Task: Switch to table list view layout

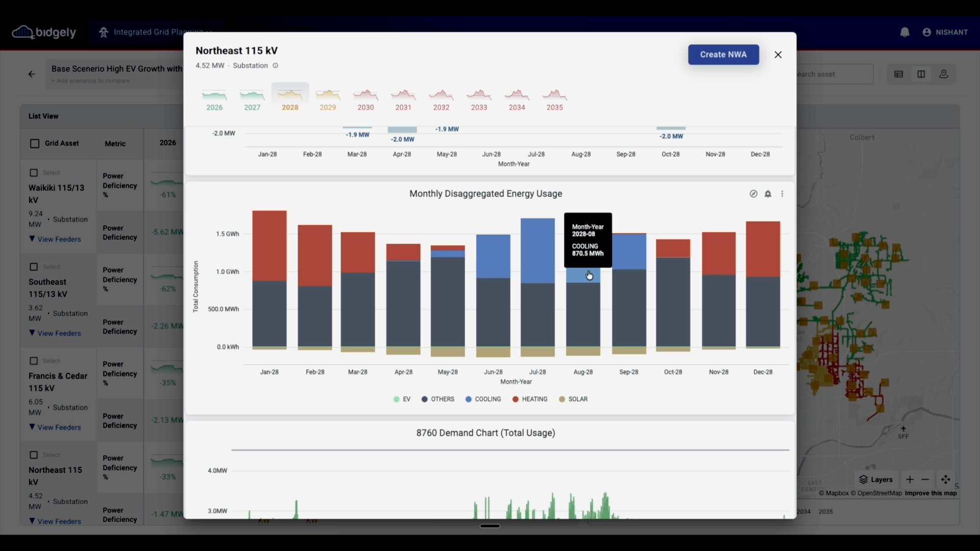Action: pyautogui.click(x=899, y=74)
